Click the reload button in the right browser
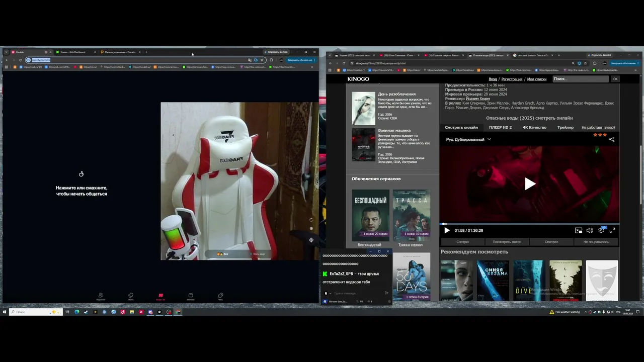 (344, 63)
